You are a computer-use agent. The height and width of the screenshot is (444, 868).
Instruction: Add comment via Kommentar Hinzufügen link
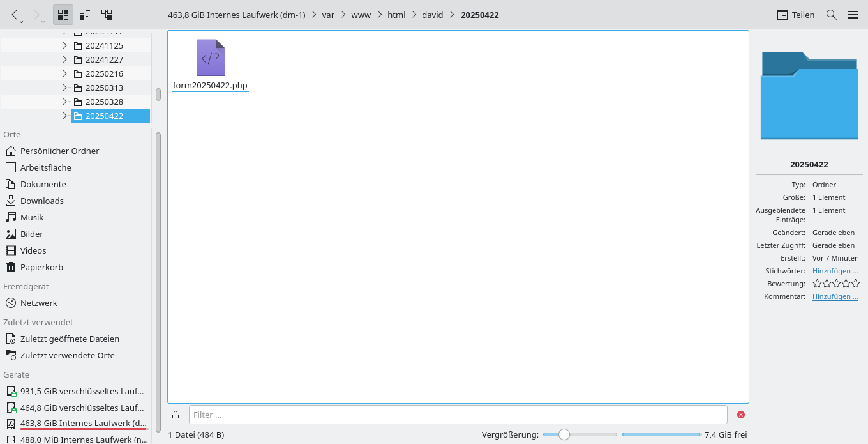click(x=835, y=296)
